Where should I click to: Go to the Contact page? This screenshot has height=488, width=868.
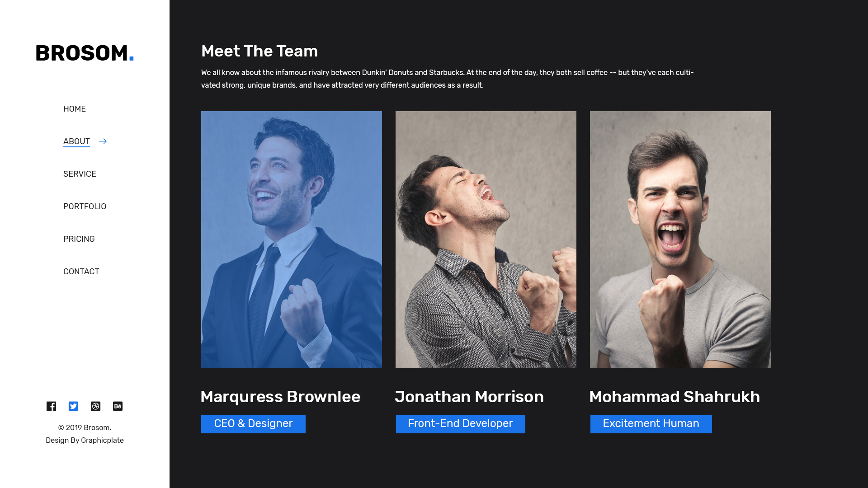81,272
